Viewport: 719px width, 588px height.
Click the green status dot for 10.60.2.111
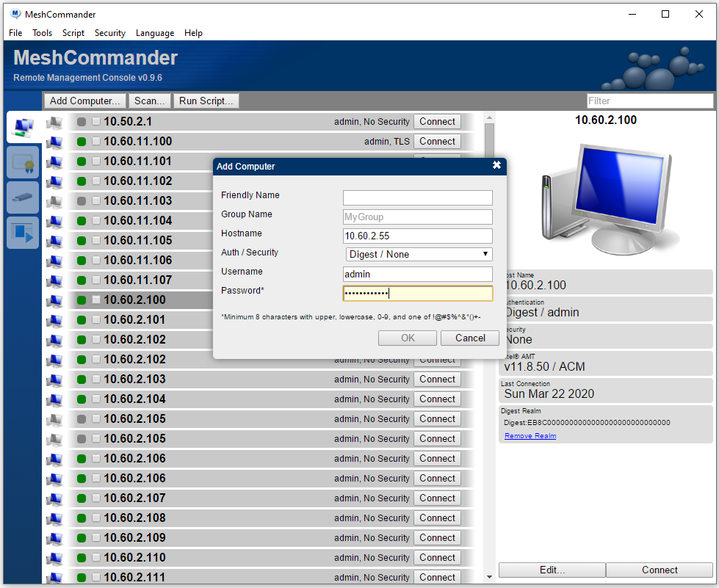tap(82, 578)
